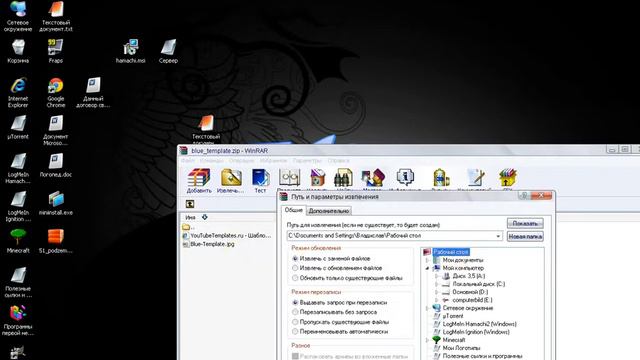
Task: Expand computerbild (E:) tree node
Action: tap(436, 300)
